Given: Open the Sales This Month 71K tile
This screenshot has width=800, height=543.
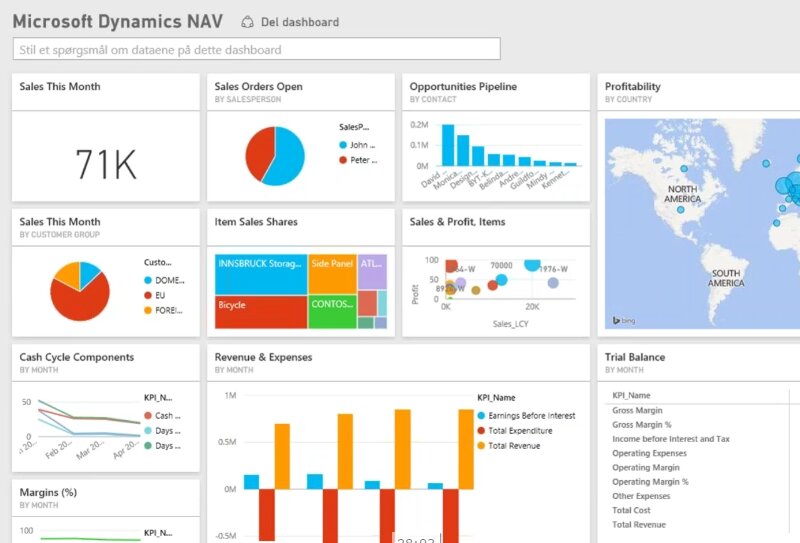Looking at the screenshot, I should coord(106,163).
